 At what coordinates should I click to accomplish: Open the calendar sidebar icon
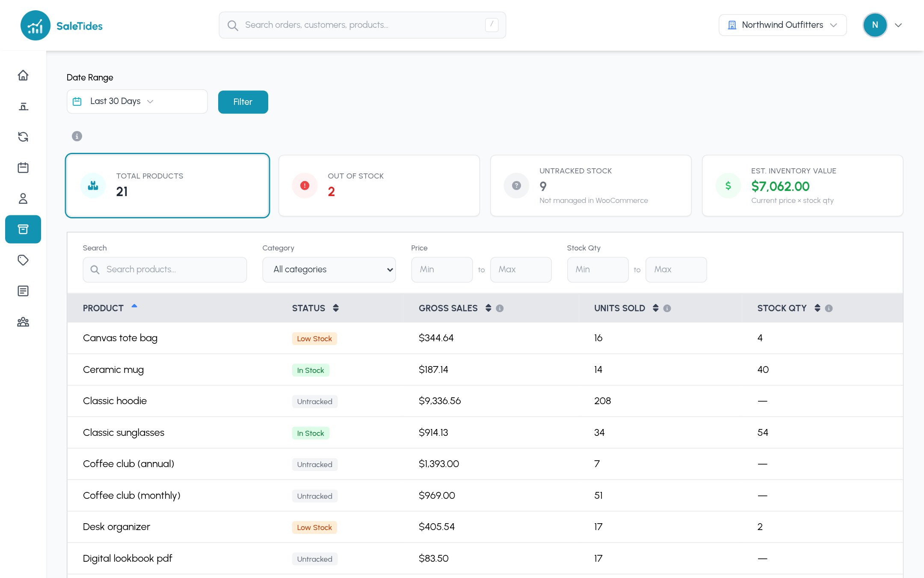23,168
